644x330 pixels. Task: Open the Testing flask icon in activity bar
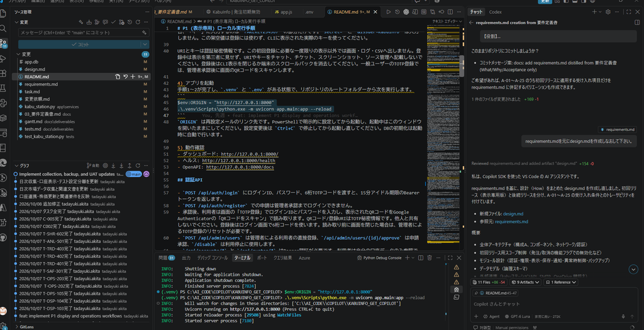(3, 88)
